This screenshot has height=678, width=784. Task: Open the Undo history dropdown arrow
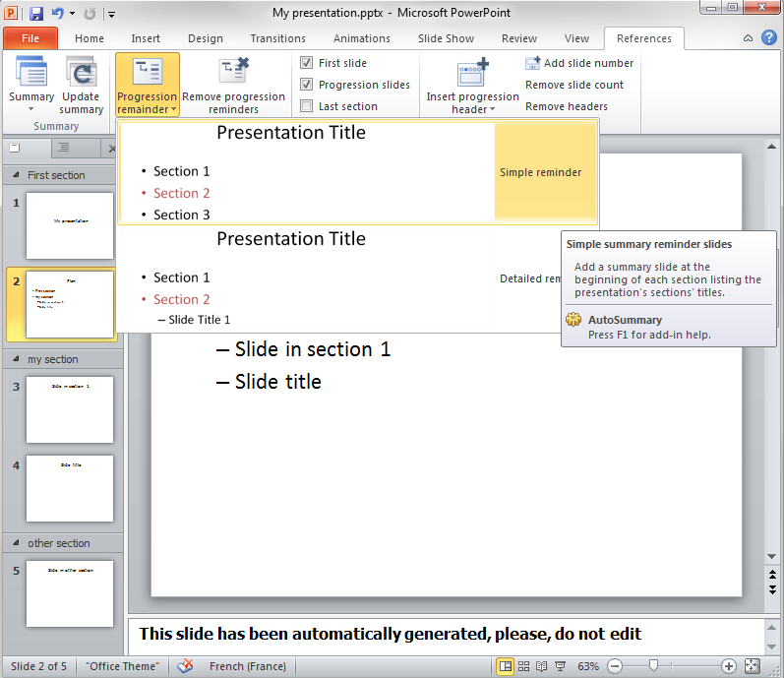coord(72,14)
